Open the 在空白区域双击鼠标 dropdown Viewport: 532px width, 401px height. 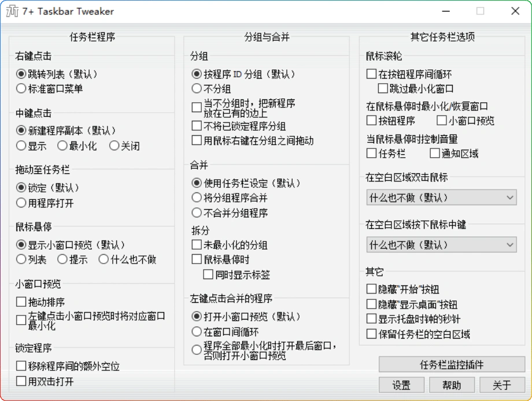[441, 198]
